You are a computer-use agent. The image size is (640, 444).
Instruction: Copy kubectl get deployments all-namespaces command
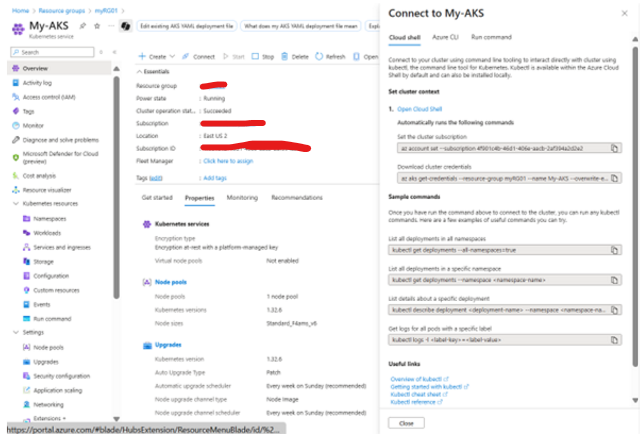pos(614,250)
